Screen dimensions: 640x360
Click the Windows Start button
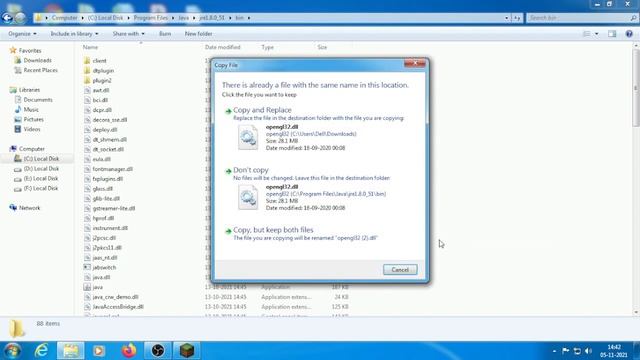coord(12,351)
